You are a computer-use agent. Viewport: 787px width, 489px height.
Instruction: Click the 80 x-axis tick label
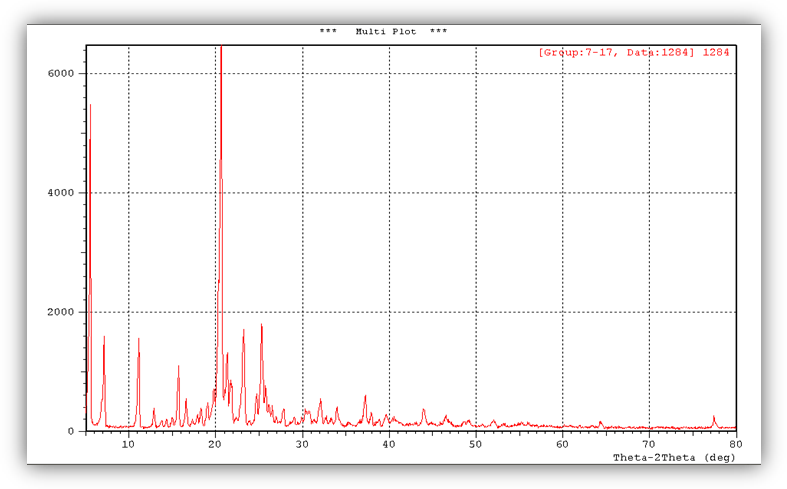(x=735, y=444)
